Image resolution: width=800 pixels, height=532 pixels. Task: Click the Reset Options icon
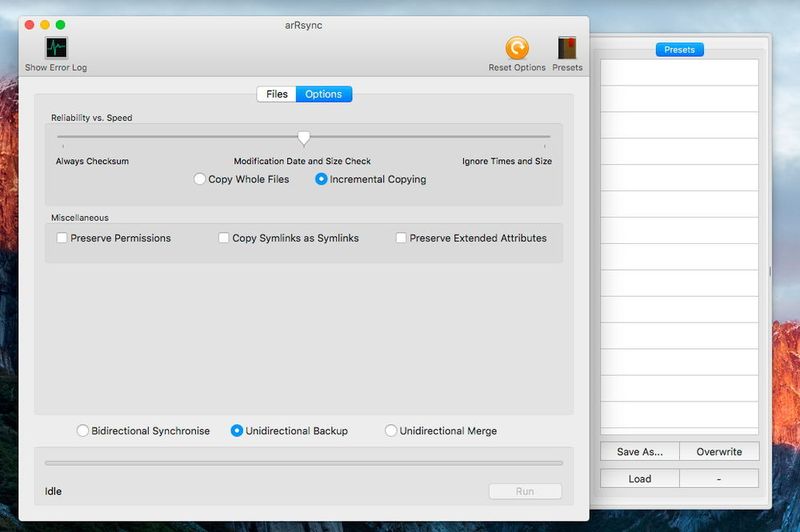517,48
